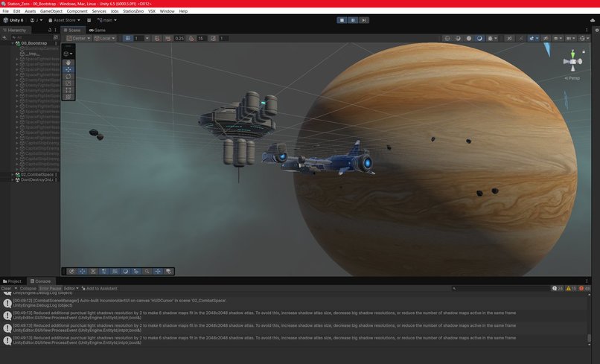Click the crescent icon in bottom overlay toolbar
The height and width of the screenshot is (364, 600).
tap(125, 272)
